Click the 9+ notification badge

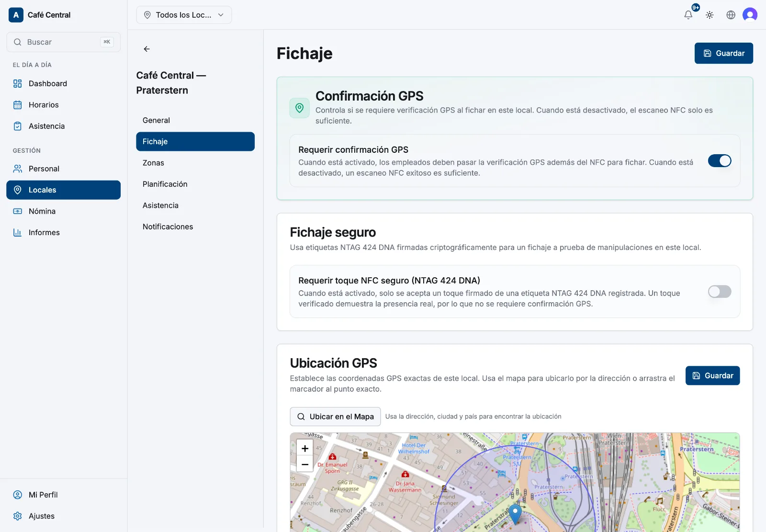tap(696, 8)
